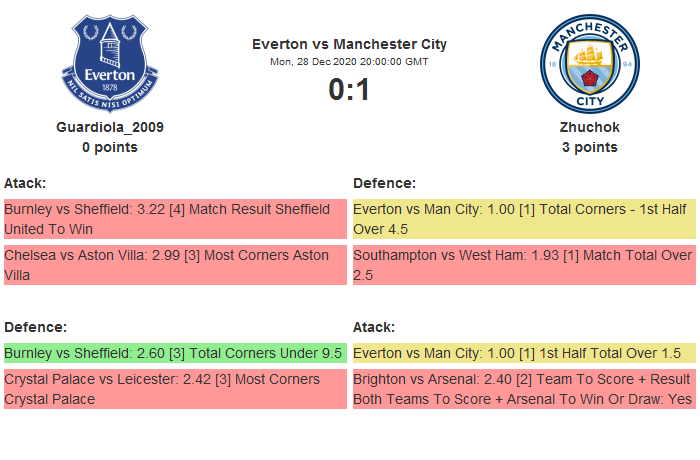Viewport: 700px width, 460px height.
Task: Click the Manchester City club crest
Action: click(x=590, y=63)
